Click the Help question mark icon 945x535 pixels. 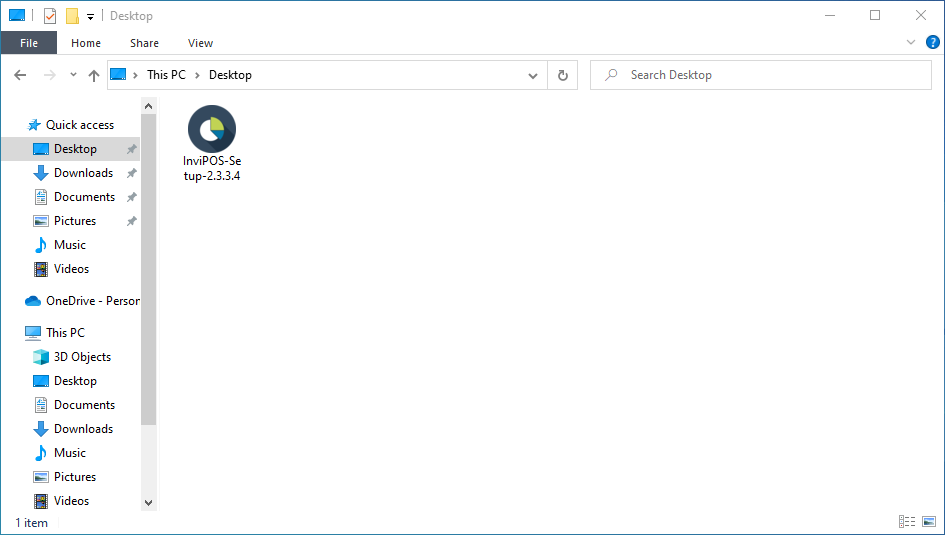pyautogui.click(x=932, y=42)
